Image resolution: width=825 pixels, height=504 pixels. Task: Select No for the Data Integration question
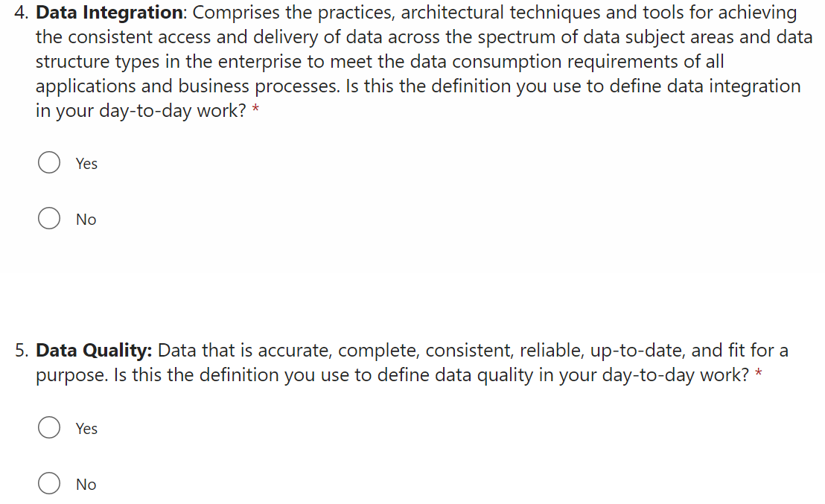[49, 219]
